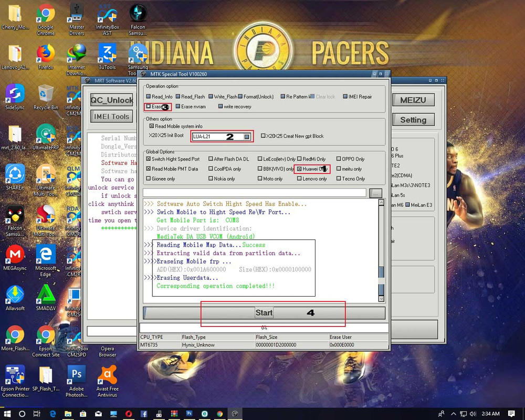Image resolution: width=525 pixels, height=420 pixels.
Task: Click the MT6735 CPU_TYPE cell
Action: [x=161, y=344]
